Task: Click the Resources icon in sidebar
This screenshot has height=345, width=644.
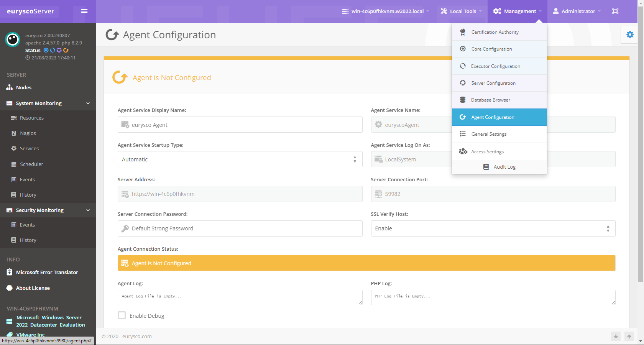Action: pyautogui.click(x=14, y=118)
